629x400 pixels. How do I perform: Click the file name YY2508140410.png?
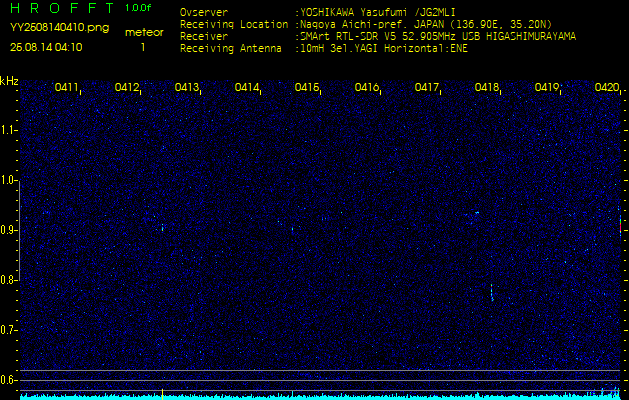coord(59,28)
